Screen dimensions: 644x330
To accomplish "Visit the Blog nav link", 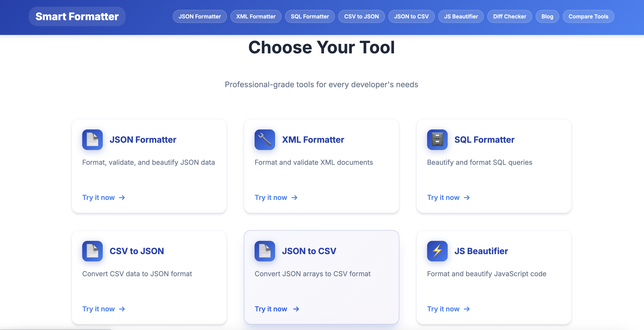I will click(547, 16).
